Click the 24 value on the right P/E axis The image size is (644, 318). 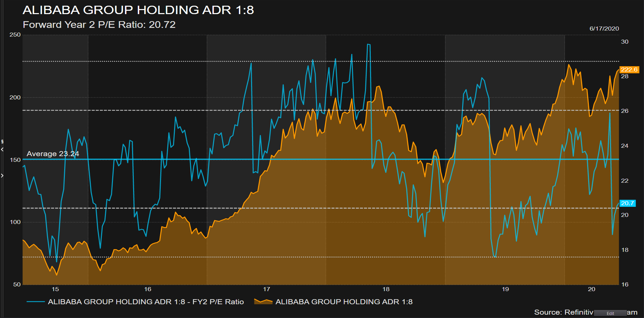625,146
